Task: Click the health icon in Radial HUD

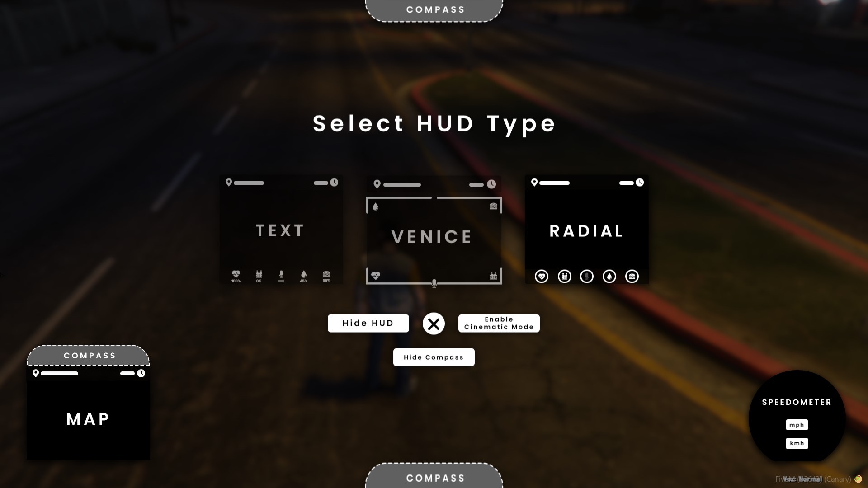Action: point(541,277)
